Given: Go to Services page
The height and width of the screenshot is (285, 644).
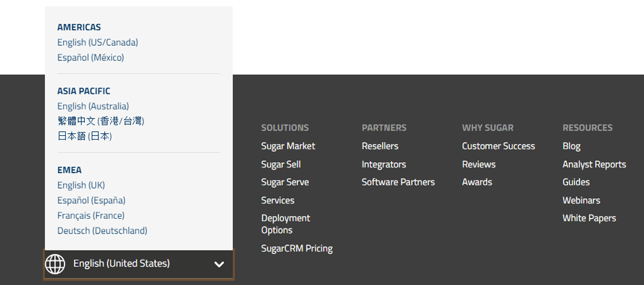Looking at the screenshot, I should tap(278, 200).
